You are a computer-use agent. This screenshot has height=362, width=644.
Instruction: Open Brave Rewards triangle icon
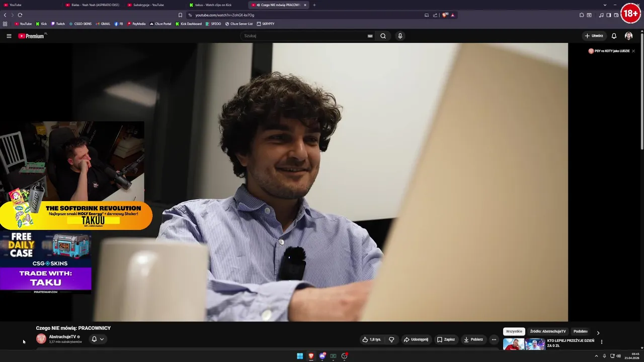pyautogui.click(x=452, y=15)
